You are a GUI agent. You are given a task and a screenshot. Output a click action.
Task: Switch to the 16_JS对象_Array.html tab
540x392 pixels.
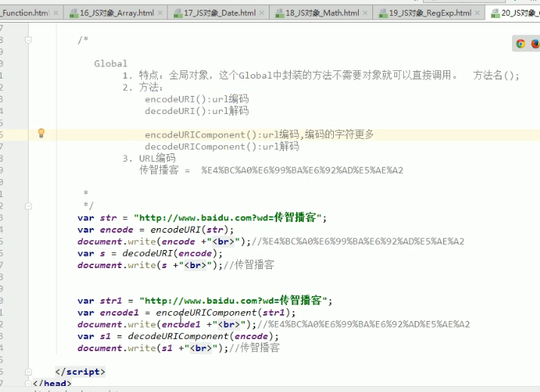116,13
